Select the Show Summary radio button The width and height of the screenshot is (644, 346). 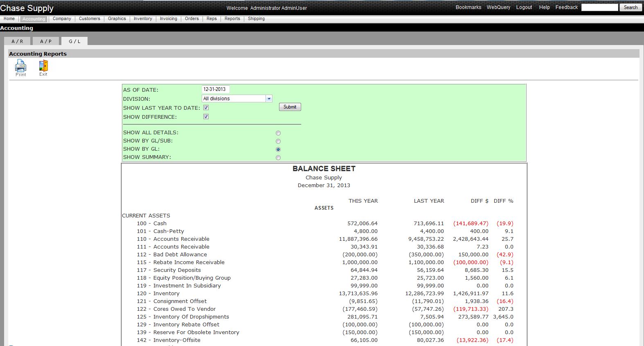tap(278, 158)
